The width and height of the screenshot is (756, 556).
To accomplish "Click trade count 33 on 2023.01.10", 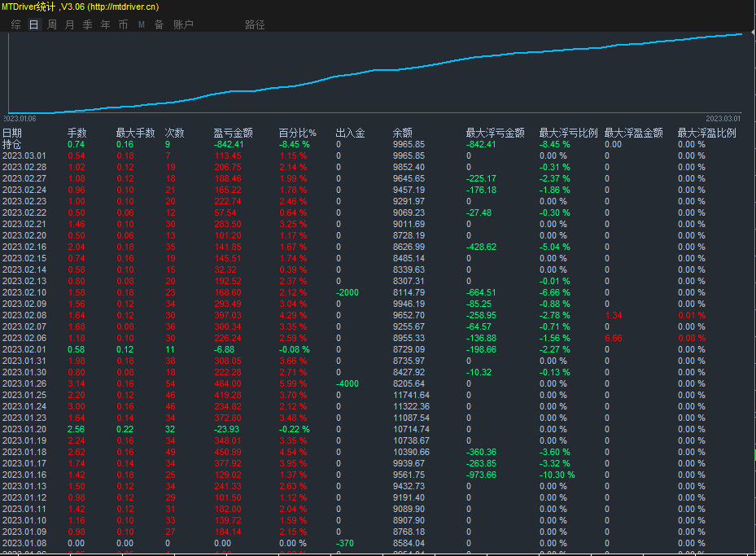I will coord(170,521).
